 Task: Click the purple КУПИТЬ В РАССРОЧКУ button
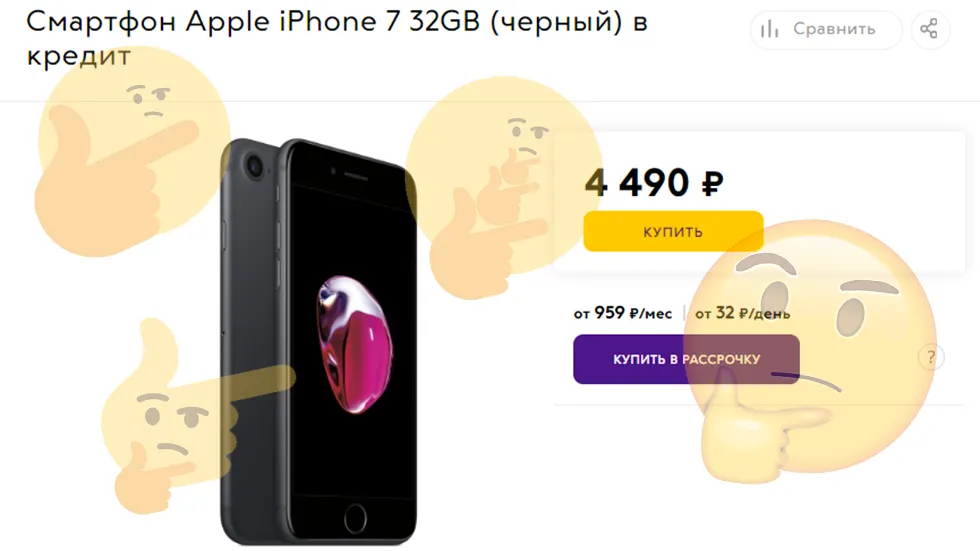click(x=686, y=359)
